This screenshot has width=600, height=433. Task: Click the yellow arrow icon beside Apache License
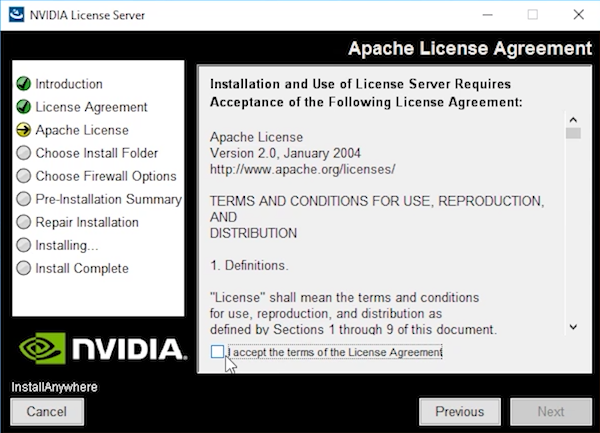point(24,130)
